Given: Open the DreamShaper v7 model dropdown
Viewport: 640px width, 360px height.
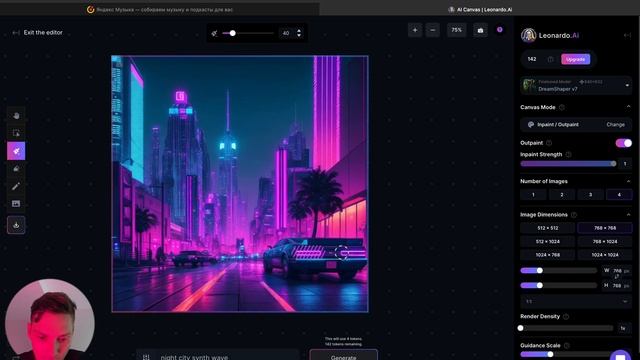Looking at the screenshot, I should [576, 85].
